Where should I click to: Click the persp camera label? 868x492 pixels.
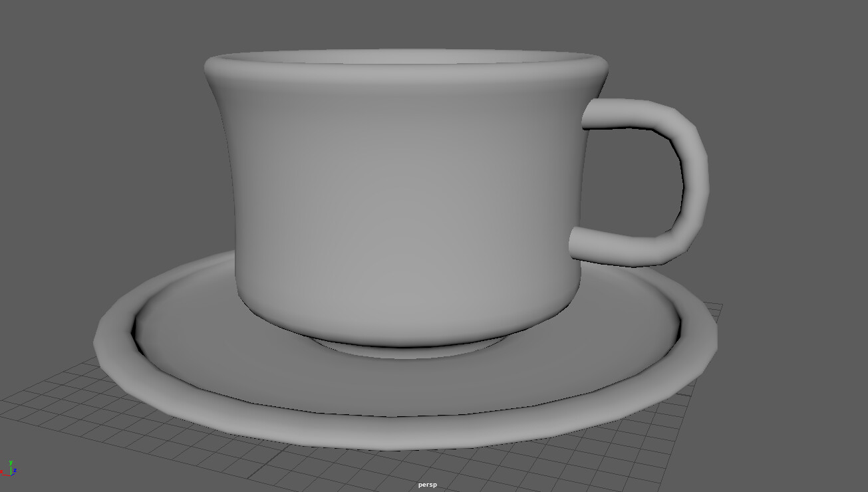[426, 485]
